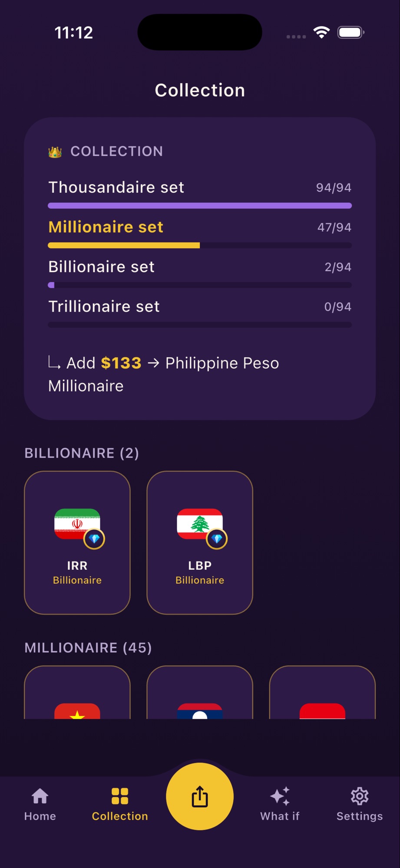Tap the diamond badge on the IRR flag

tap(94, 539)
